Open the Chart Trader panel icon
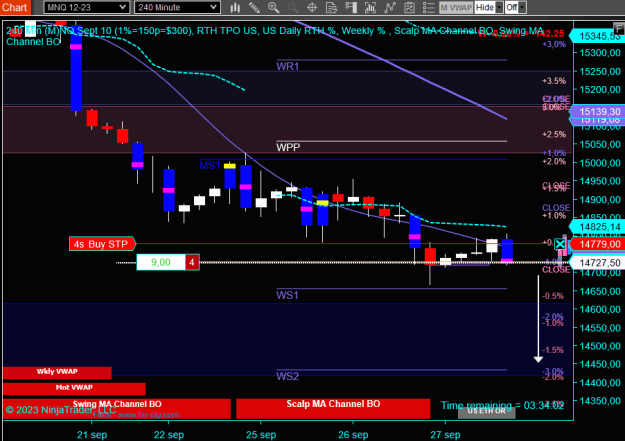Viewport: 625px width, 441px height. pos(351,8)
